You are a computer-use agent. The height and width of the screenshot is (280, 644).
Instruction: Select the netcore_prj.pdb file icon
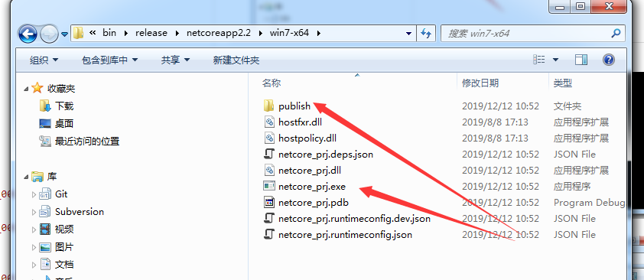pos(268,203)
